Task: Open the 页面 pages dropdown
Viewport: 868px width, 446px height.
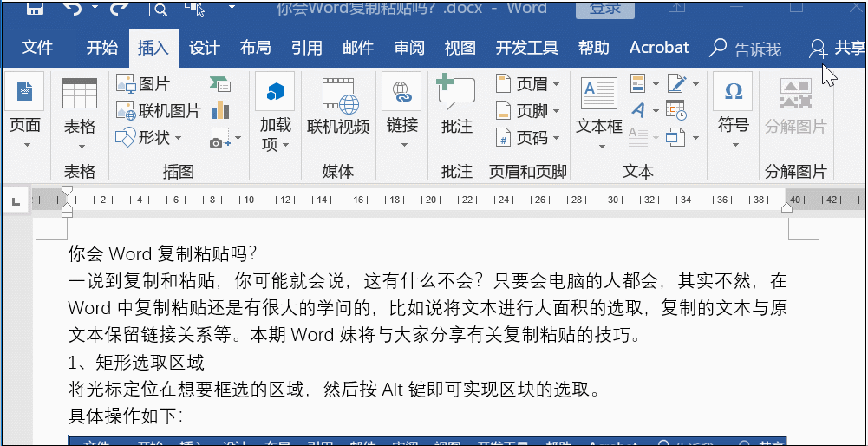Action: 25,113
